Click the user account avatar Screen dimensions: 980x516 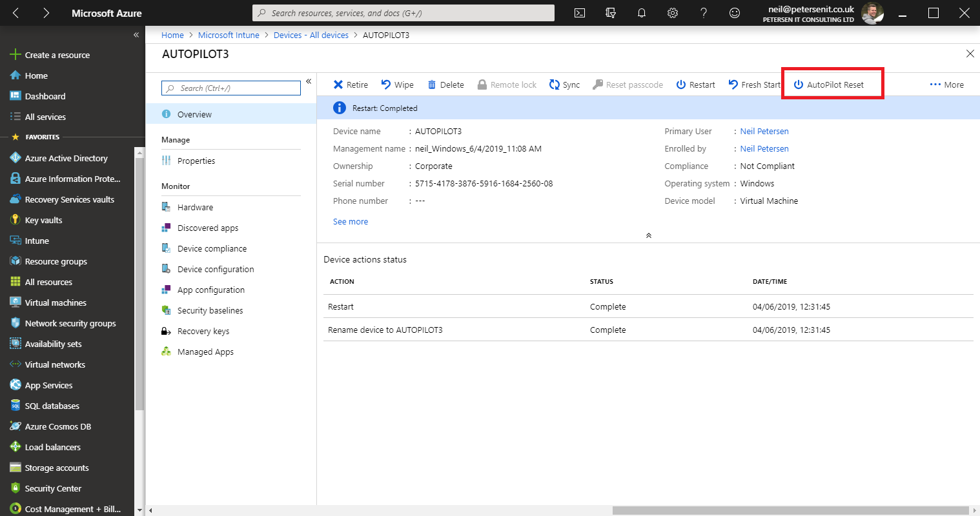click(872, 13)
